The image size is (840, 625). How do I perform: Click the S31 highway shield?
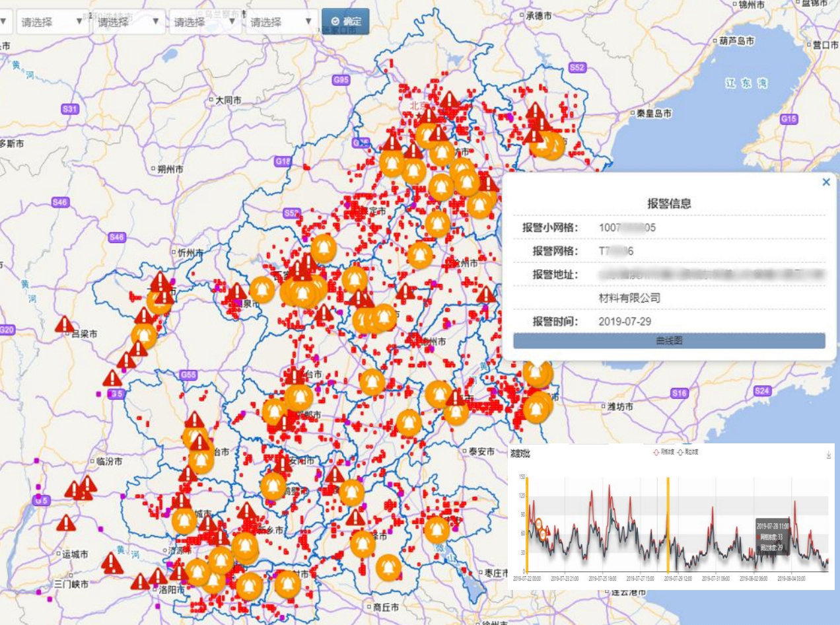tap(70, 110)
